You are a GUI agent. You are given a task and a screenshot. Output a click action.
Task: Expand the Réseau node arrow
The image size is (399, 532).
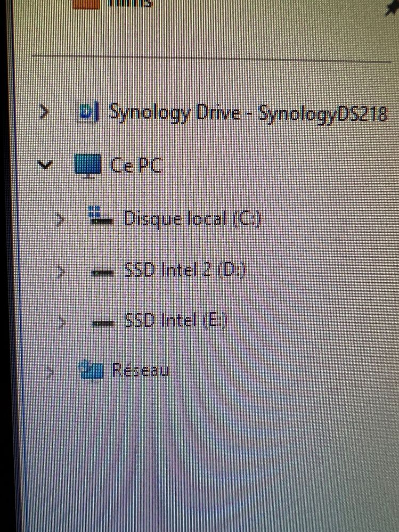click(x=51, y=372)
